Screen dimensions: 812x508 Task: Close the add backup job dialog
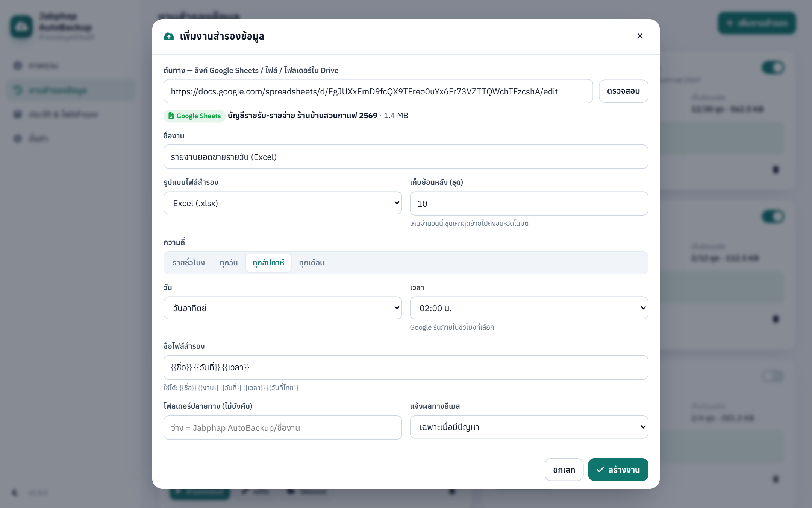tap(640, 36)
